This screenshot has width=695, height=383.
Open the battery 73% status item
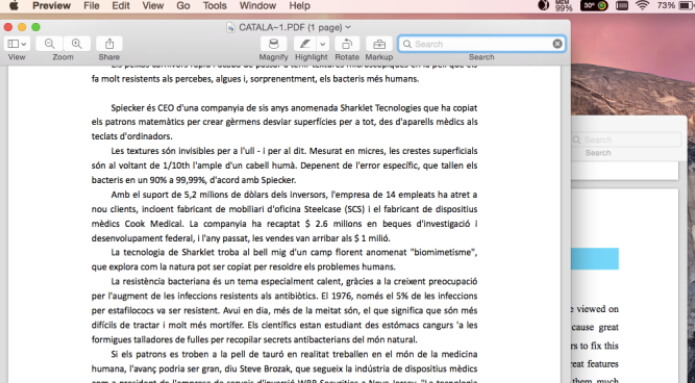[x=674, y=5]
